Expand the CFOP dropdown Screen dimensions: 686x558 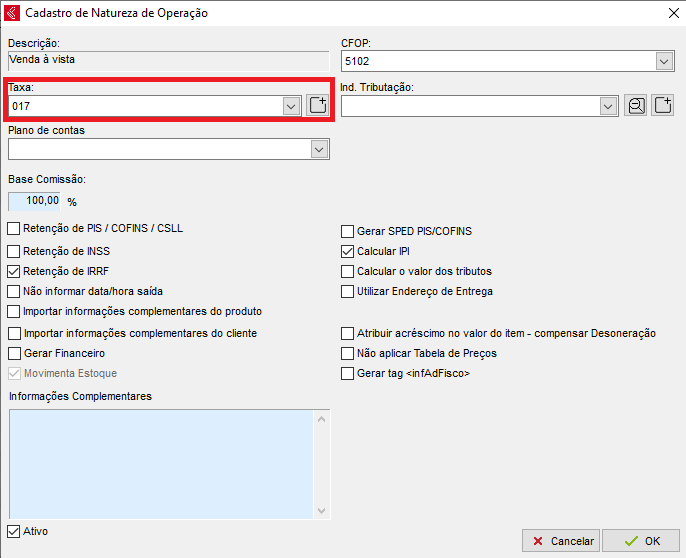(665, 62)
